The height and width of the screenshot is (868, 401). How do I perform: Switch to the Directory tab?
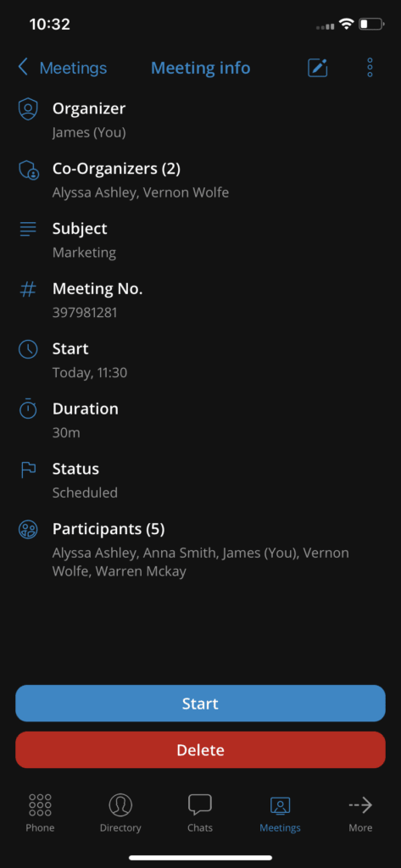(x=120, y=812)
